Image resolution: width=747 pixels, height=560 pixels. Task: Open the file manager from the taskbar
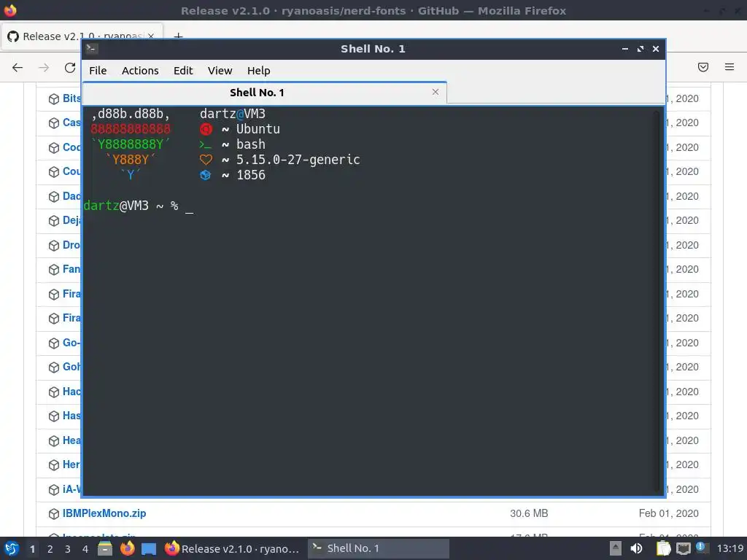(105, 548)
